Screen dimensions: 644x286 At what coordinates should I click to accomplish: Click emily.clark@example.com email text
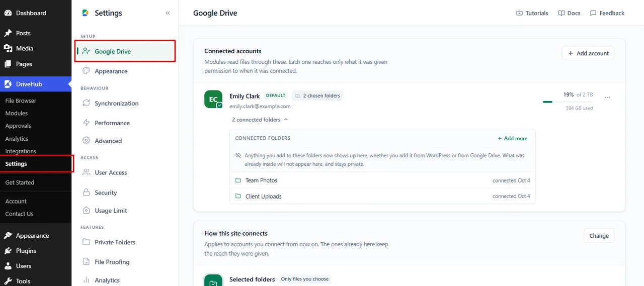click(260, 107)
